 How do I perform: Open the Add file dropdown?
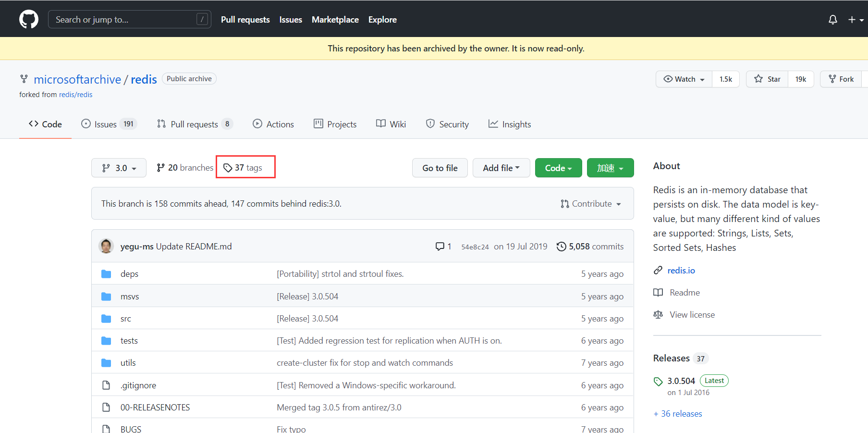tap(501, 168)
